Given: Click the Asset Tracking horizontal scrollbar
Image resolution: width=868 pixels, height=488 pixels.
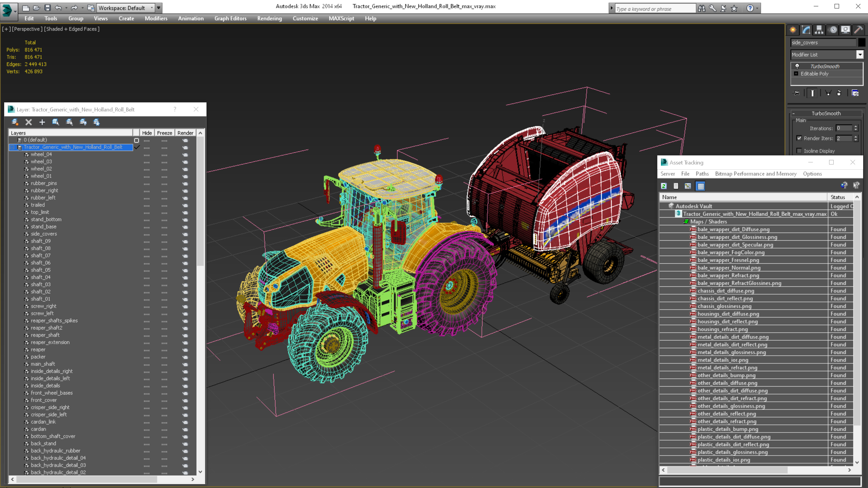Looking at the screenshot, I should [x=756, y=470].
